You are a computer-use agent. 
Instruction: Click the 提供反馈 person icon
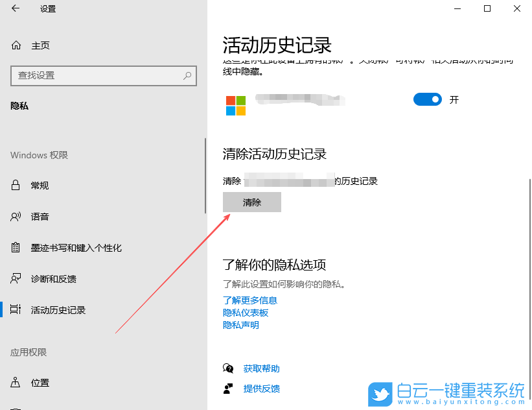click(x=228, y=389)
